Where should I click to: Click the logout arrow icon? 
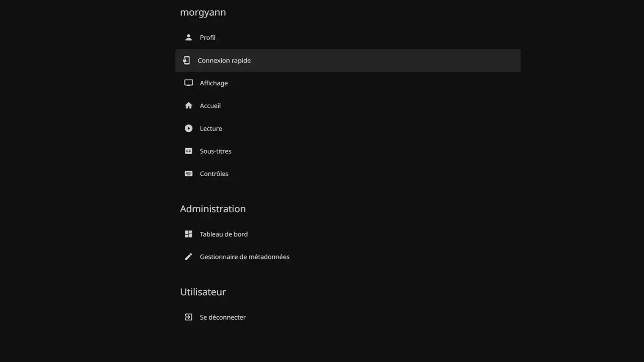[x=189, y=317]
